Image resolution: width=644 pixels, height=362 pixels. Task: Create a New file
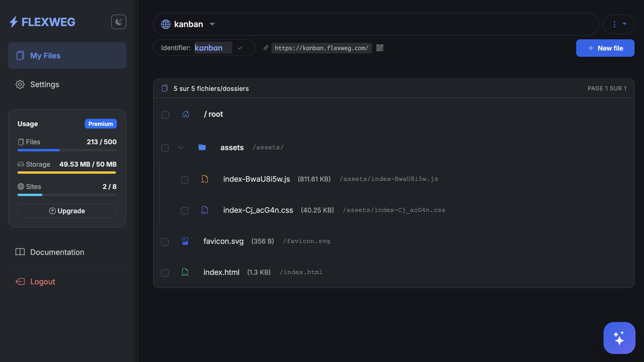click(605, 48)
